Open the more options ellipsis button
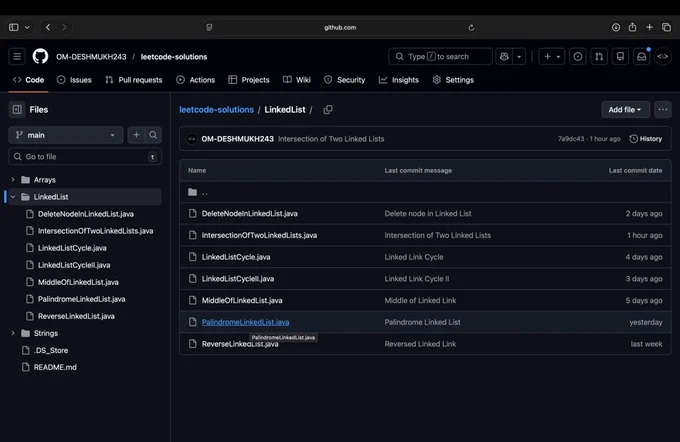This screenshot has width=680, height=442. pos(663,110)
